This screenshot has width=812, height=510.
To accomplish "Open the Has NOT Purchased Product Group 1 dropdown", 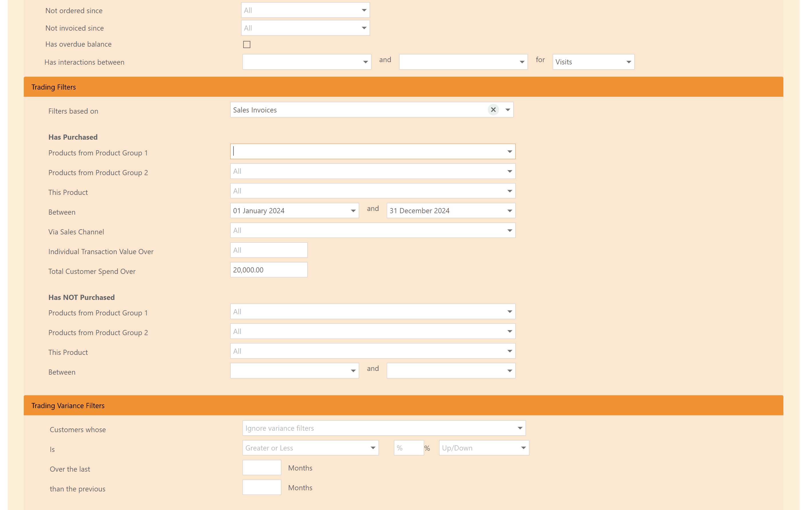I will click(x=373, y=311).
